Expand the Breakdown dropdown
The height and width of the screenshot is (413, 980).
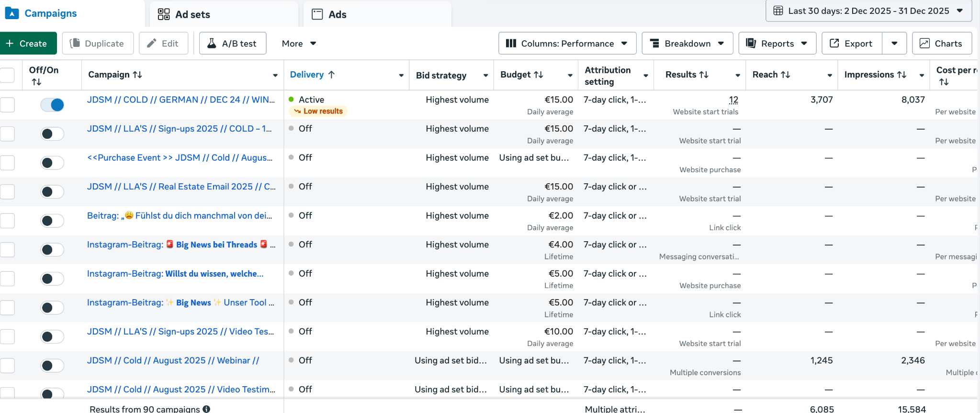pos(687,44)
